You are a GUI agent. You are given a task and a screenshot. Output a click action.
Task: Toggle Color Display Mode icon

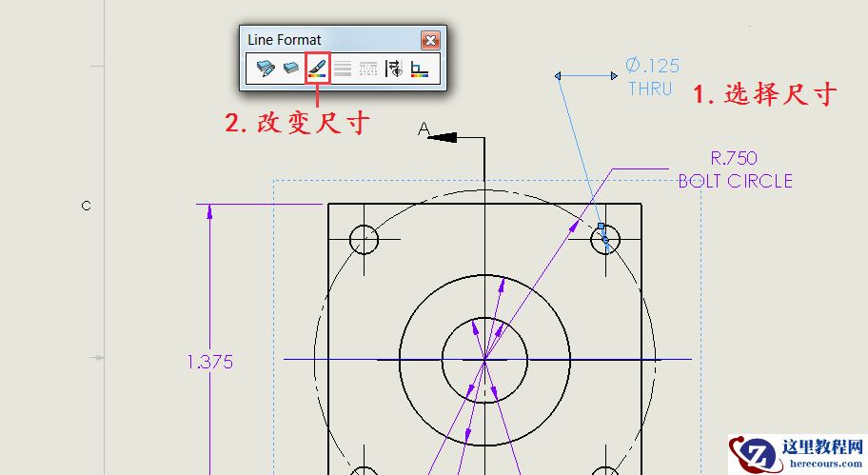tap(420, 69)
